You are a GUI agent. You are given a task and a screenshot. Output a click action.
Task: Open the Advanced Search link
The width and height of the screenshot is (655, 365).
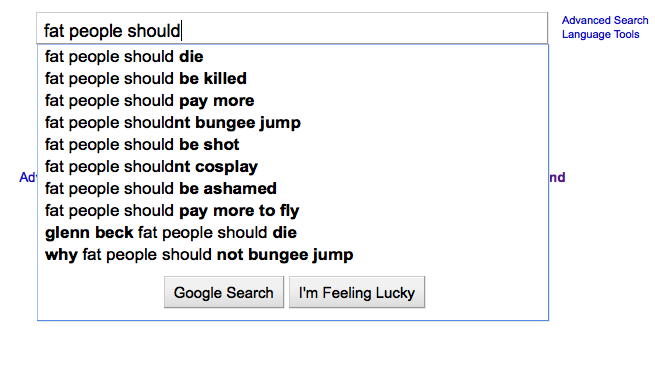tap(604, 20)
